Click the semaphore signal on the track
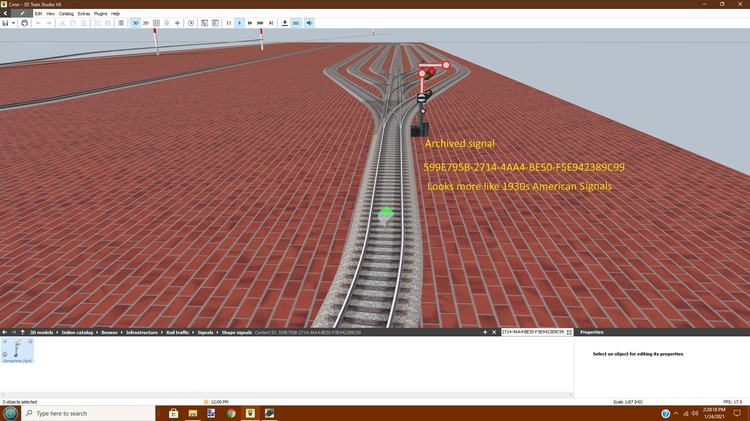750x421 pixels. click(x=424, y=98)
